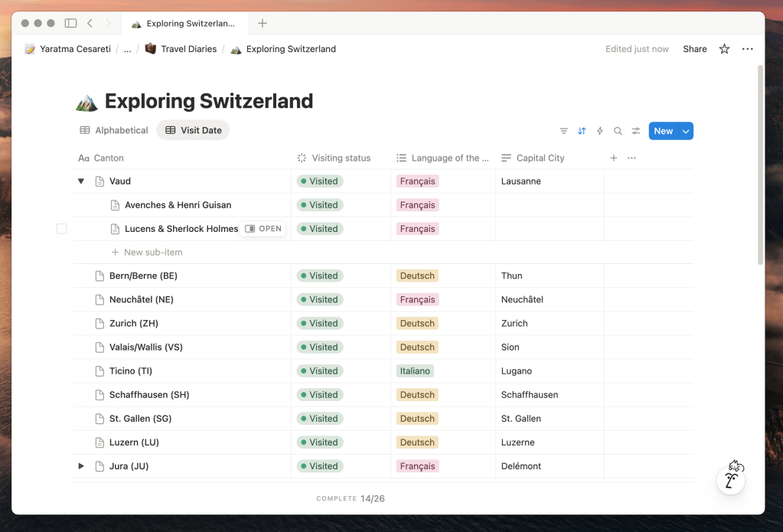Tick checkbox beside Lucens & Sherlock Holmes
The height and width of the screenshot is (532, 783).
point(62,229)
